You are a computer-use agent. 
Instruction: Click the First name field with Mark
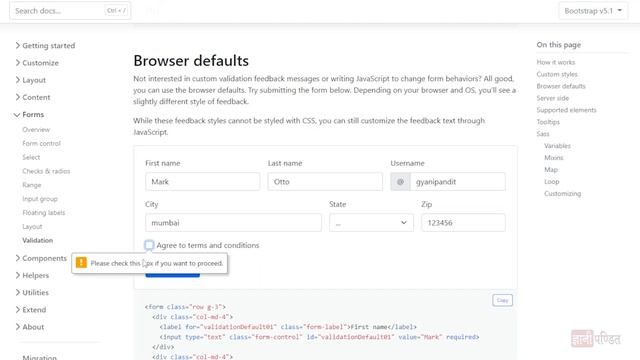pyautogui.click(x=202, y=182)
